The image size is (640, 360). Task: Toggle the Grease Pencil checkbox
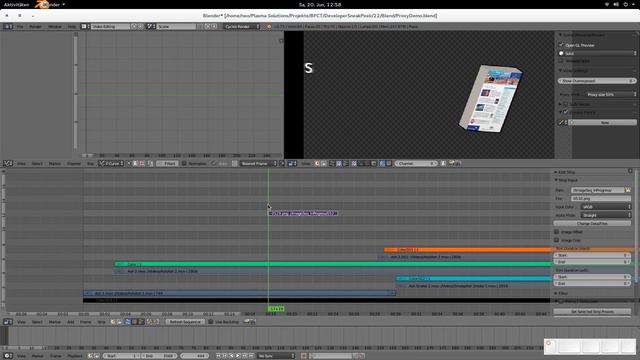[566, 112]
